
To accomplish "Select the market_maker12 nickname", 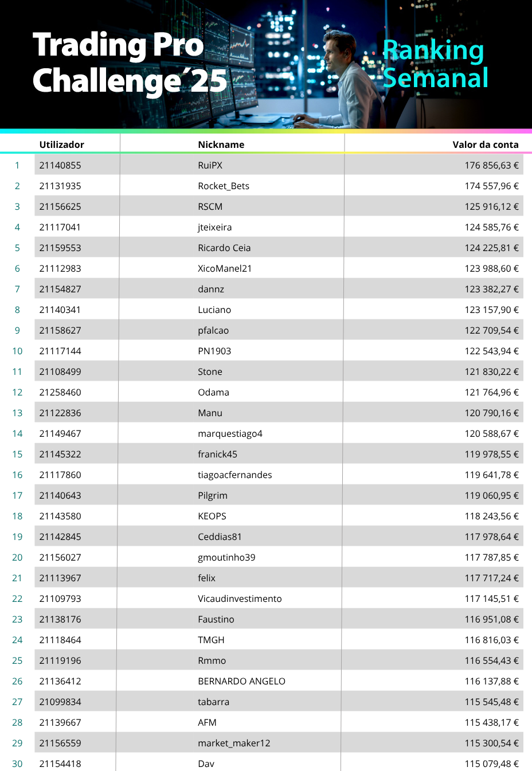I will pos(234,743).
